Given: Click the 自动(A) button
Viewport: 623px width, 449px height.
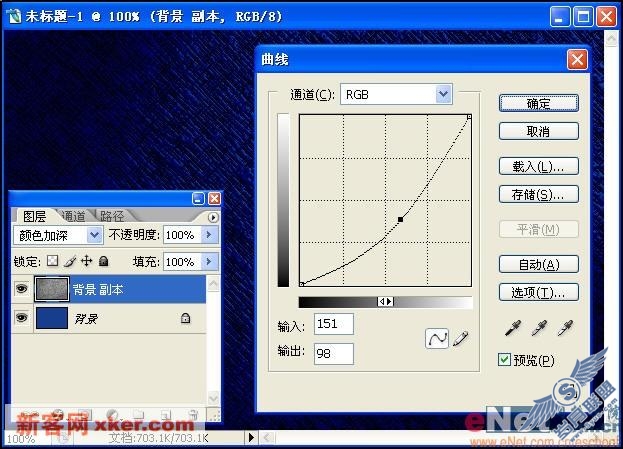Looking at the screenshot, I should point(538,264).
